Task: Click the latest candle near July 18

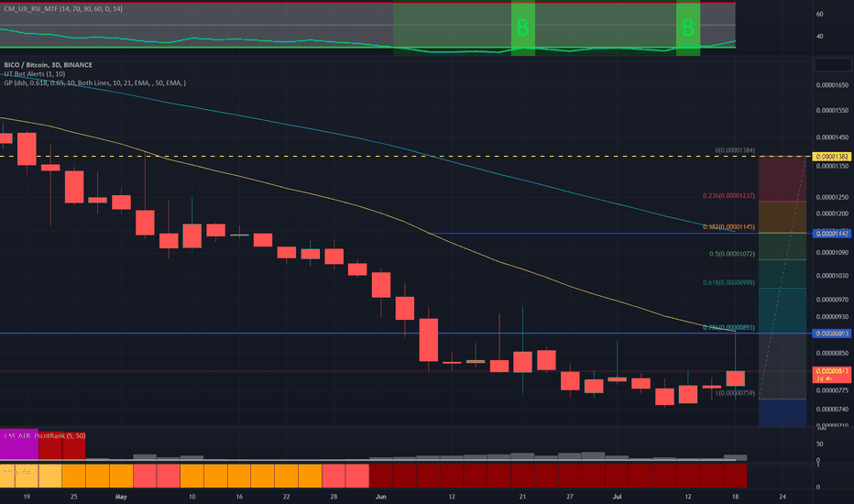Action: click(x=735, y=378)
